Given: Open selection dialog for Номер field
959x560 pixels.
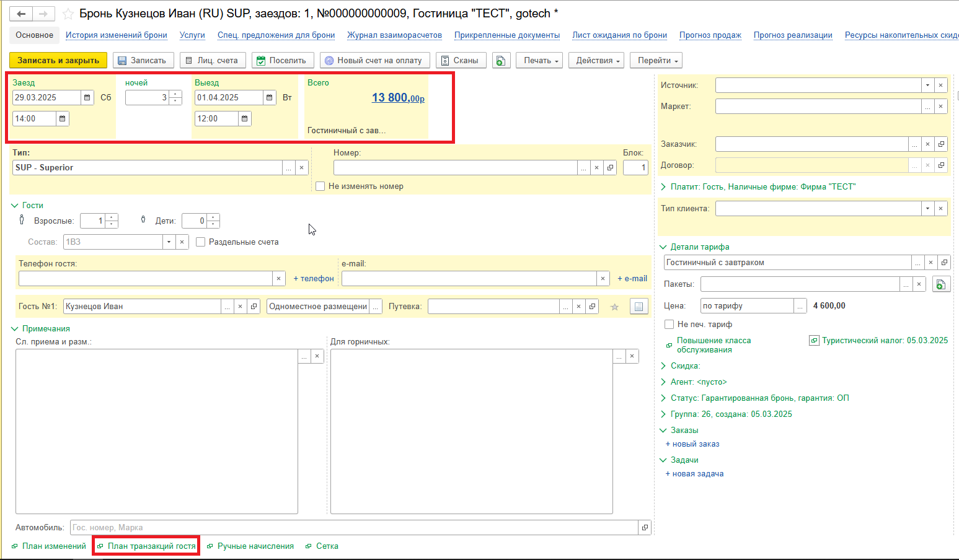Looking at the screenshot, I should 584,167.
